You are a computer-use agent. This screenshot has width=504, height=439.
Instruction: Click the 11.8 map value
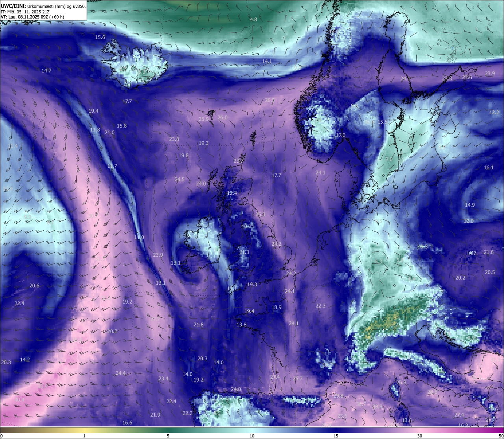(x=95, y=130)
